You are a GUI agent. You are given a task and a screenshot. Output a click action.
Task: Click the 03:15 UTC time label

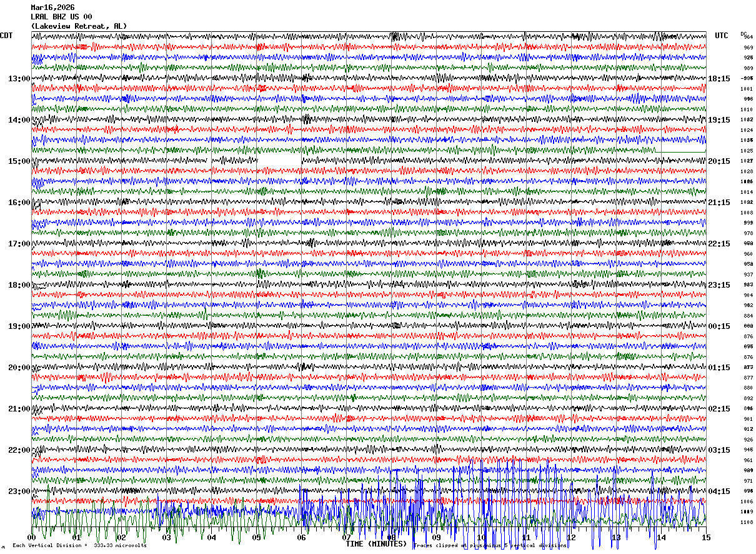click(x=719, y=450)
